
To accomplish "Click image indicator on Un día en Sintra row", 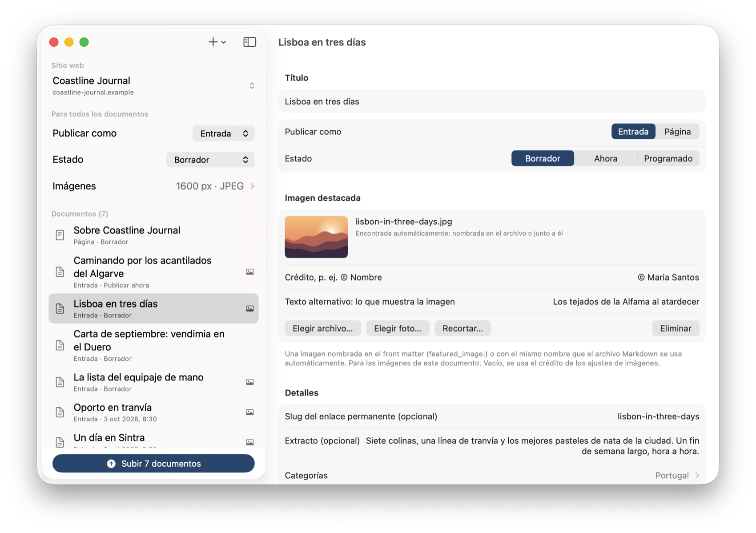I will point(250,442).
